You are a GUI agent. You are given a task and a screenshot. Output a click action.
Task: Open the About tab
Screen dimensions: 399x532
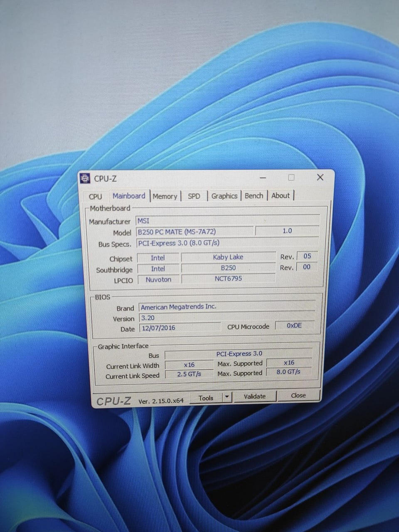[281, 195]
